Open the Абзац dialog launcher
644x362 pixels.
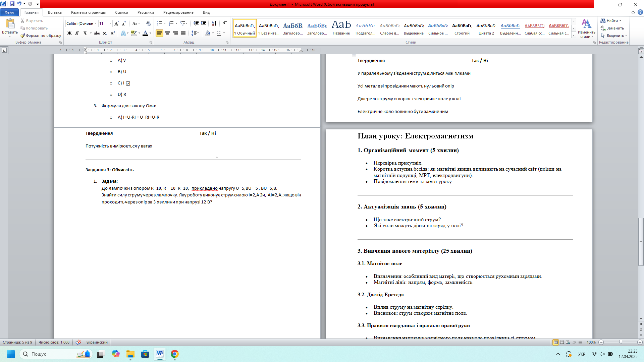[x=227, y=43]
